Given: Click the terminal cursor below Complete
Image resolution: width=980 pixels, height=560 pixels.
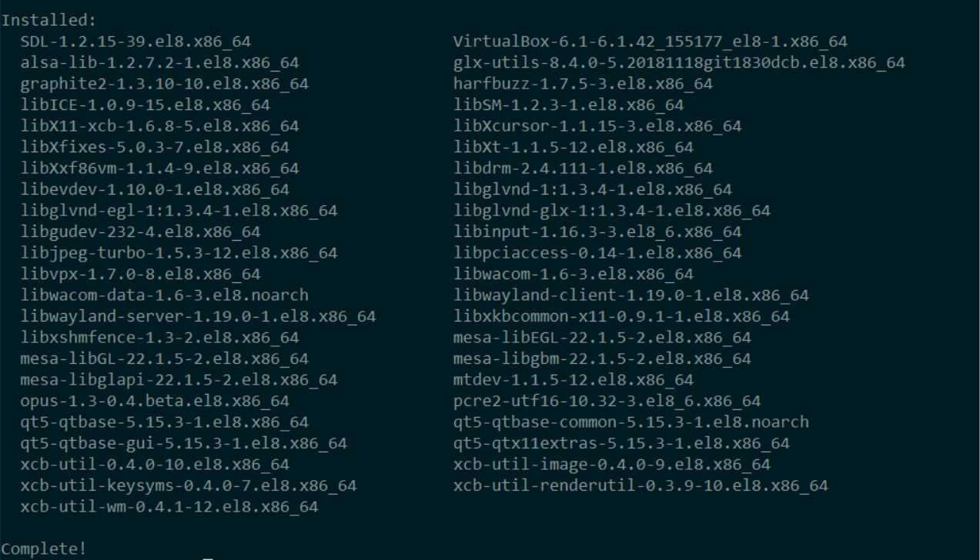Looking at the screenshot, I should click(208, 557).
